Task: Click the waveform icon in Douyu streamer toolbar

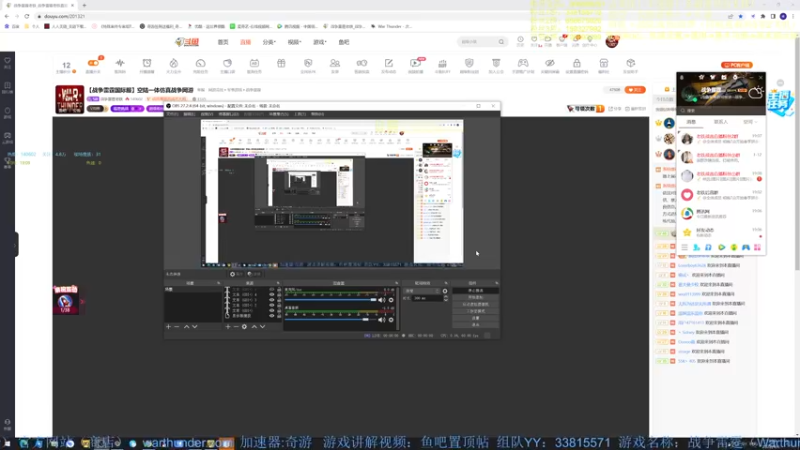Action: point(120,63)
